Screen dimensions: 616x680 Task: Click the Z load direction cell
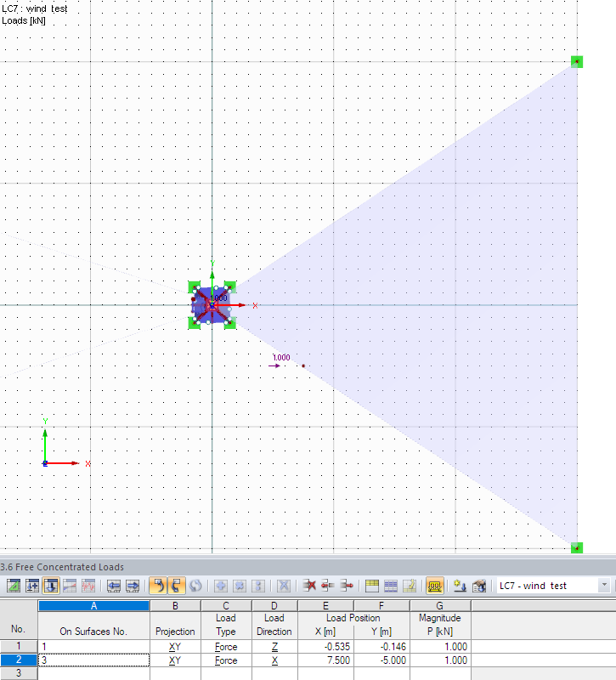[274, 647]
